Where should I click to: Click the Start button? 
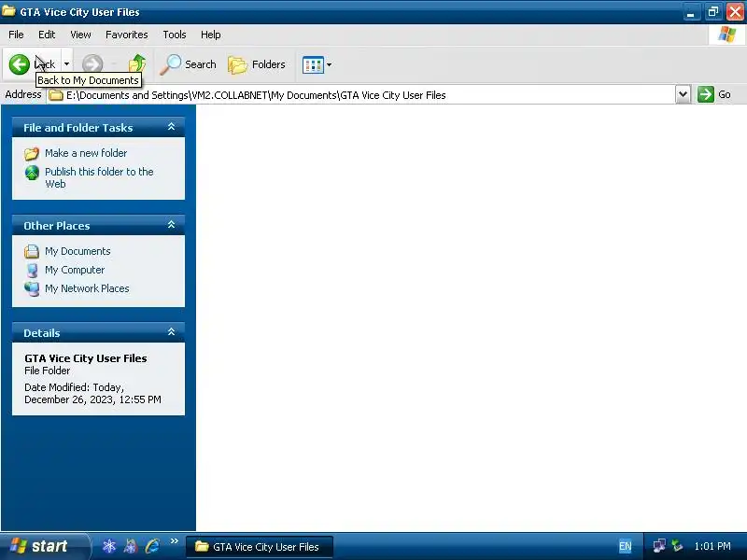(44, 546)
